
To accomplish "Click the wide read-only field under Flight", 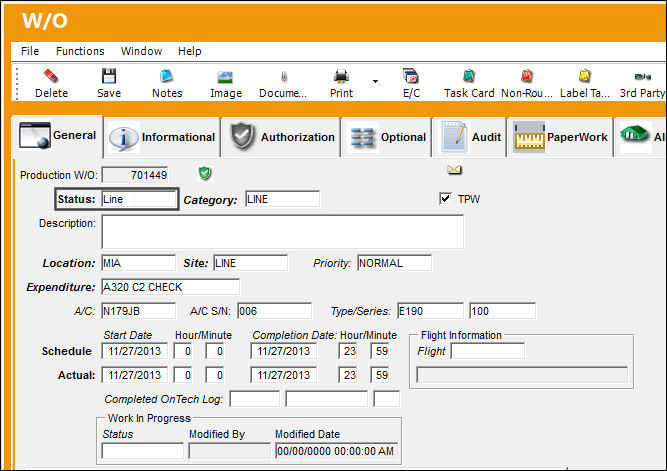I will tap(522, 375).
